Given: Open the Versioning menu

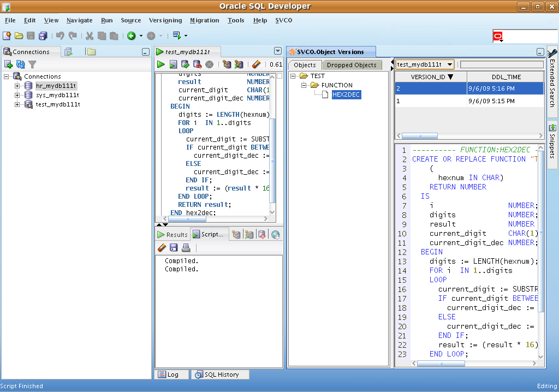Looking at the screenshot, I should 165,20.
